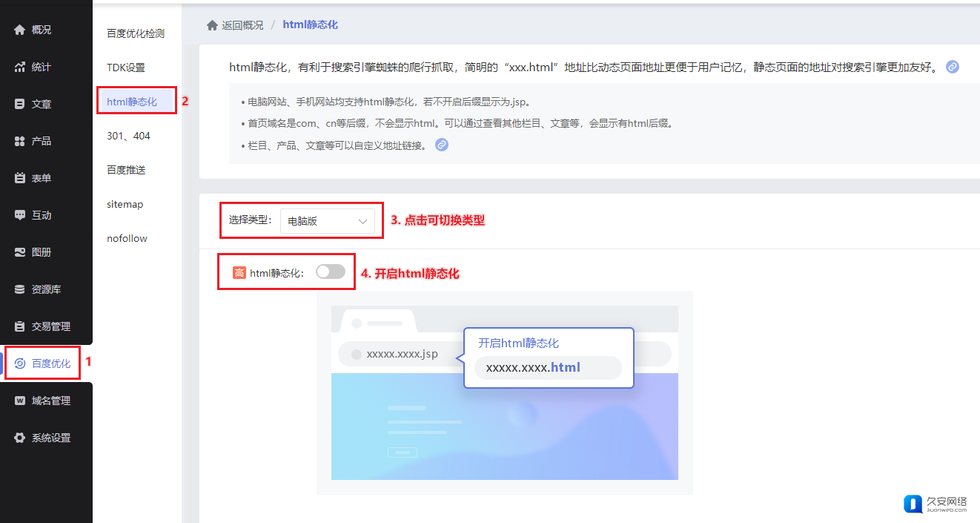Click xxxxx.xxxx.jsp example address

coord(403,354)
